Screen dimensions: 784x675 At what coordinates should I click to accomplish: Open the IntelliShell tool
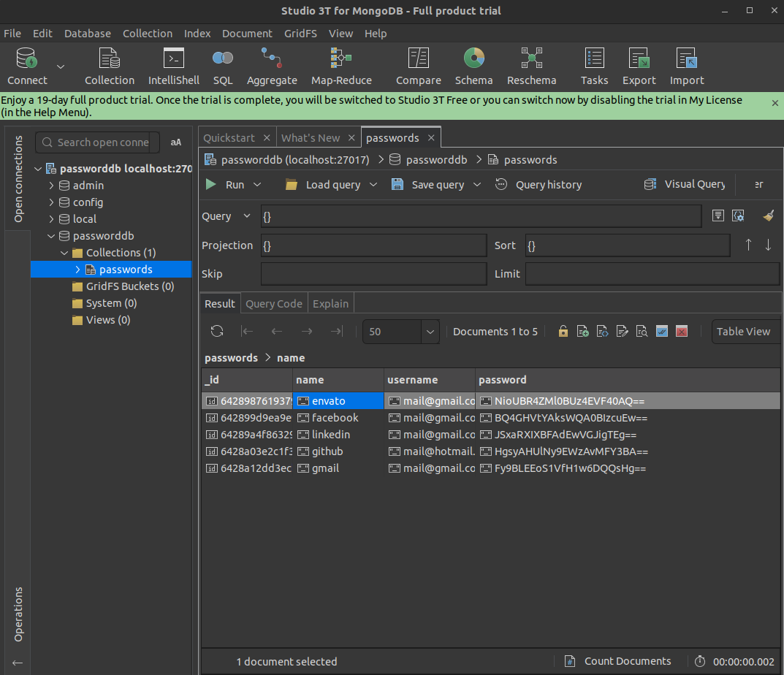point(173,66)
